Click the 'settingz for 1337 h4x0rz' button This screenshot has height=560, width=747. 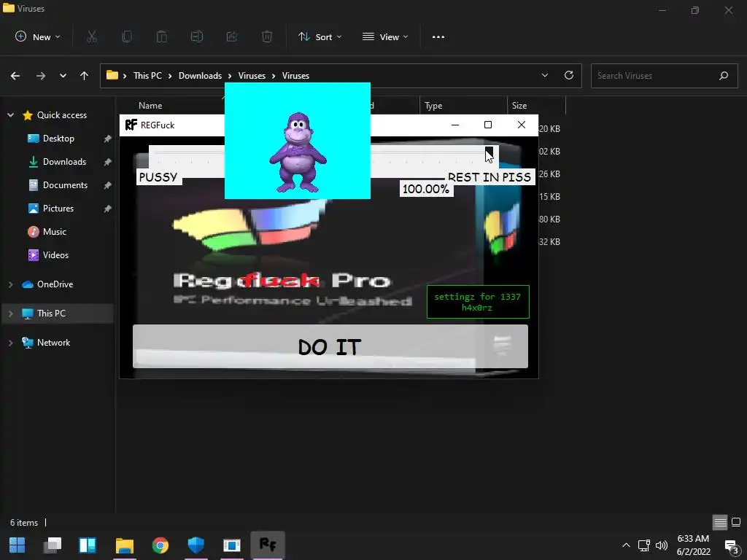coord(478,302)
